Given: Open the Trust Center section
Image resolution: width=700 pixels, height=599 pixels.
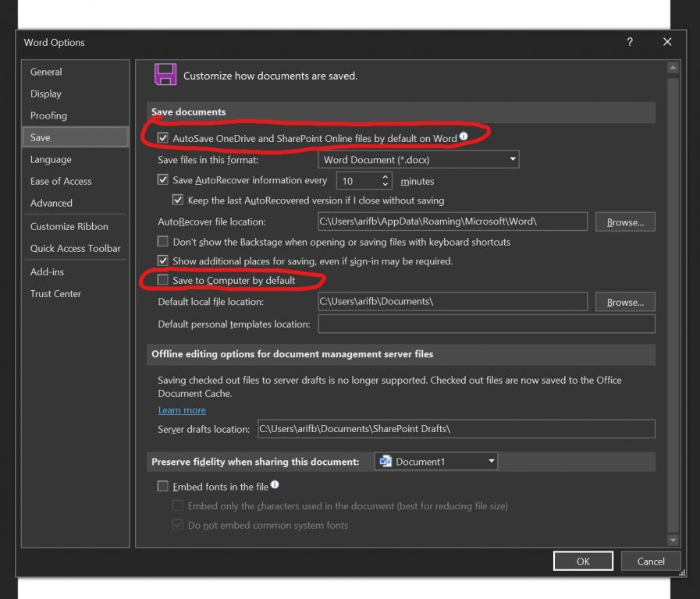Looking at the screenshot, I should coord(55,293).
